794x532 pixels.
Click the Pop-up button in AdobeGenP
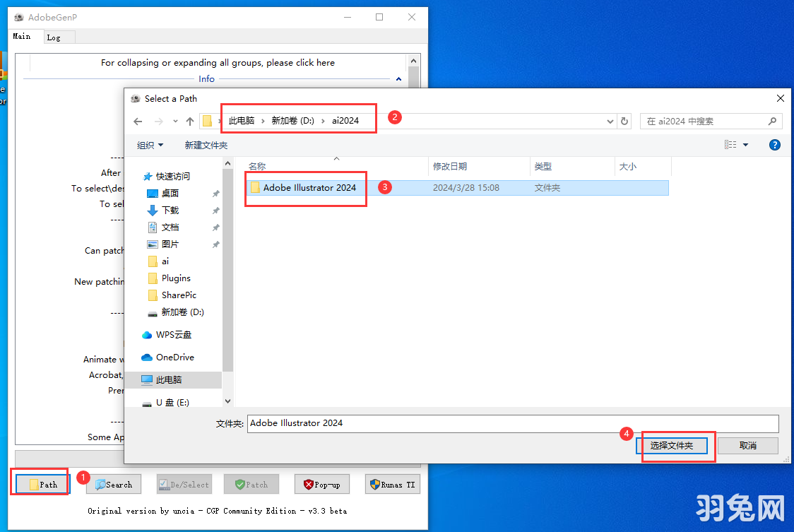[321, 485]
